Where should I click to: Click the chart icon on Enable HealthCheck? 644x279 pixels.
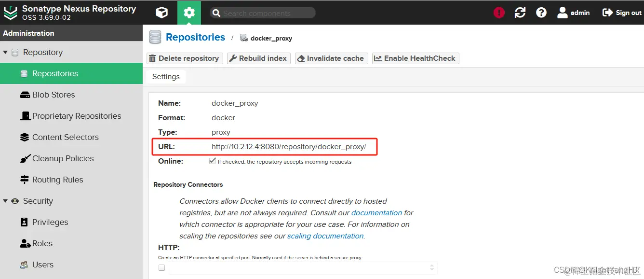pyautogui.click(x=378, y=58)
